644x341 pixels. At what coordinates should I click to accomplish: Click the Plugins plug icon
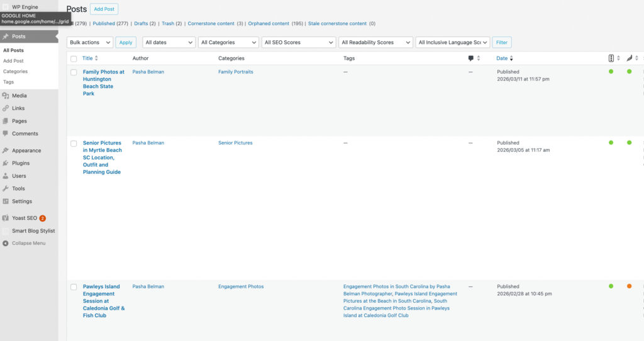(5, 163)
